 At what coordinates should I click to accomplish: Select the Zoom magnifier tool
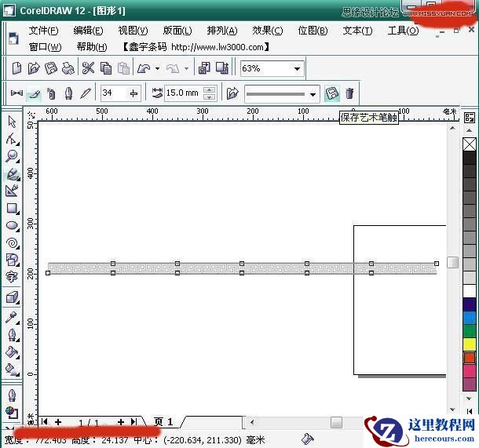click(12, 156)
